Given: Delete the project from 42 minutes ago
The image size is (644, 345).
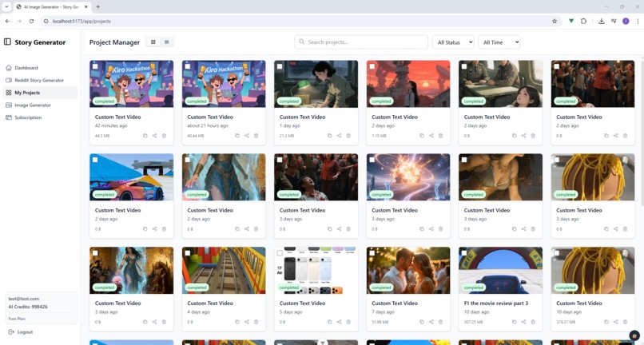Looking at the screenshot, I should 164,136.
